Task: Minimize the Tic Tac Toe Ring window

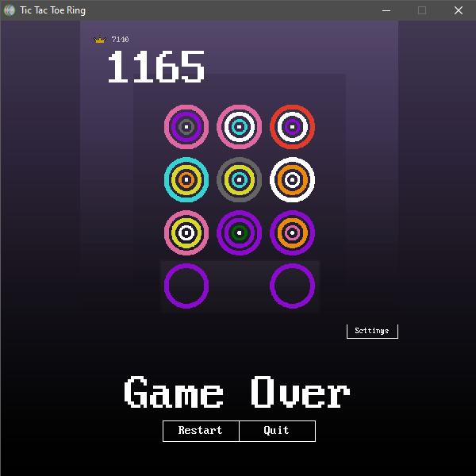Action: coord(386,10)
